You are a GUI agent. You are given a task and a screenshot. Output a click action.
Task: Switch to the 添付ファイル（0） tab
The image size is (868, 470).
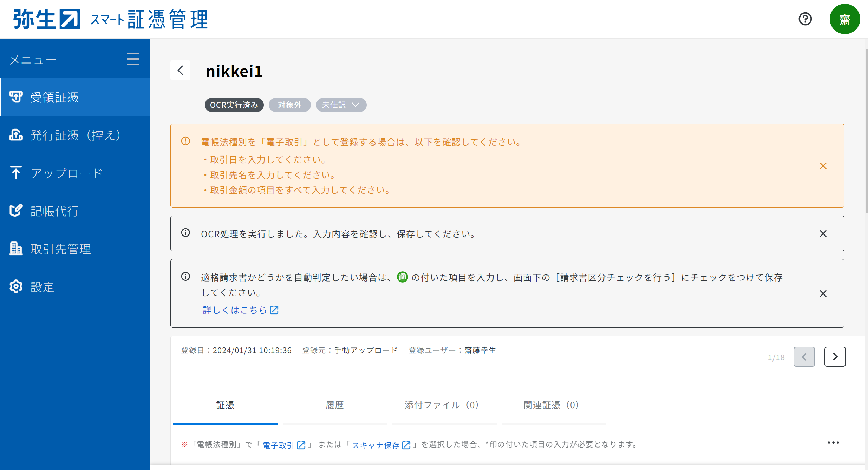tap(444, 405)
